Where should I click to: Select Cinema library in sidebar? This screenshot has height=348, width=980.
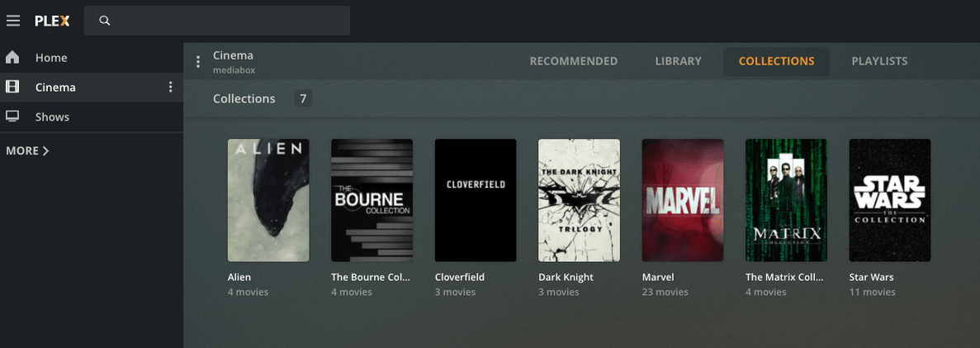pyautogui.click(x=92, y=87)
